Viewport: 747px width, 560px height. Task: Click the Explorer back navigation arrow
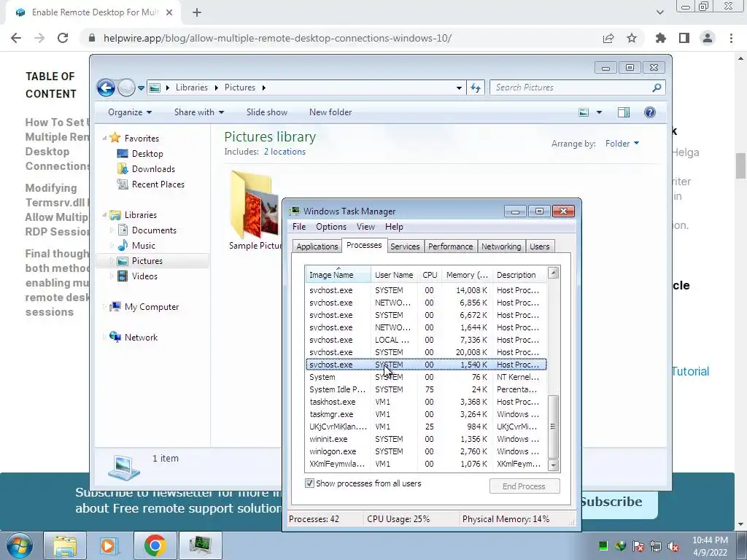point(106,87)
